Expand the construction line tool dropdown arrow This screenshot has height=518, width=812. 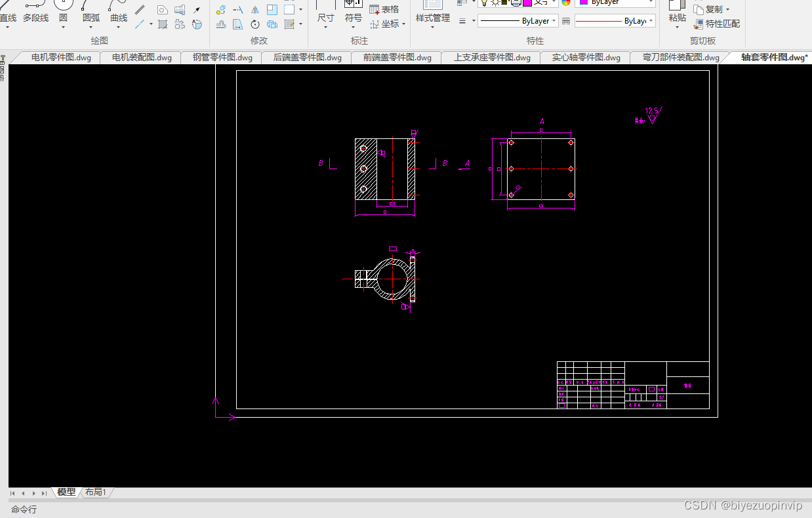(151, 24)
